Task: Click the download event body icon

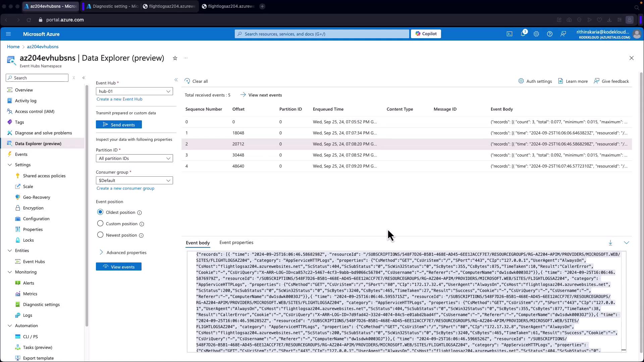Action: coord(610,243)
